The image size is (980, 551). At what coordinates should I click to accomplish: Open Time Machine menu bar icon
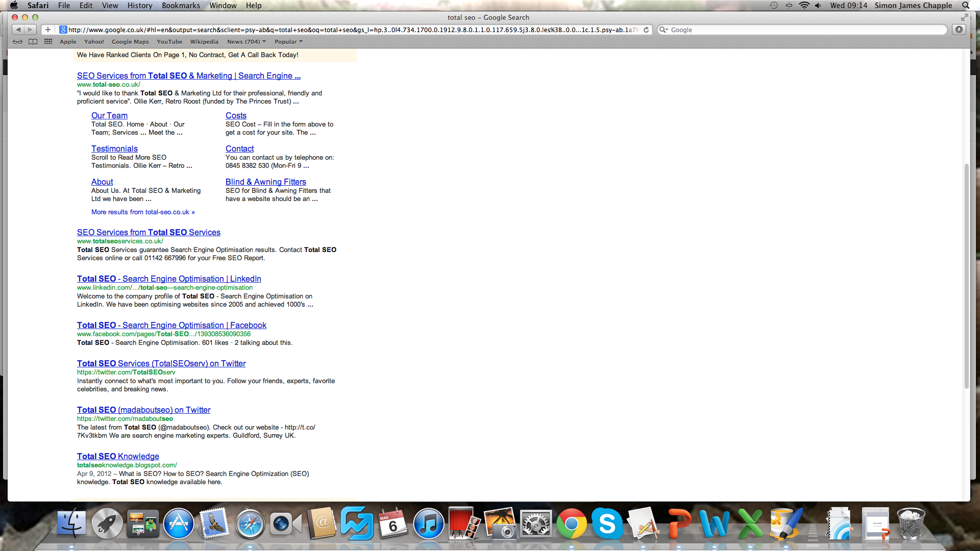(x=774, y=5)
